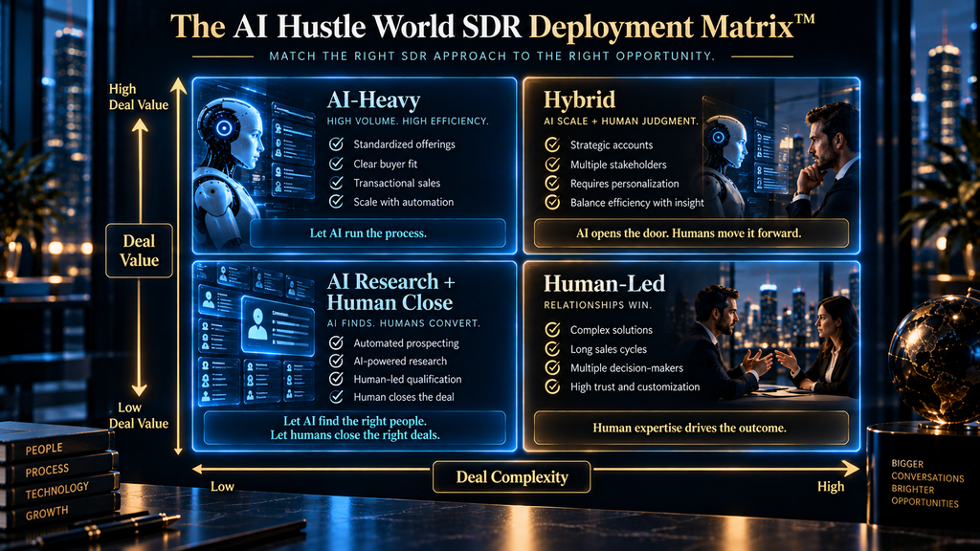
Task: Click the word BIGGER on the pedestal
Action: [907, 464]
